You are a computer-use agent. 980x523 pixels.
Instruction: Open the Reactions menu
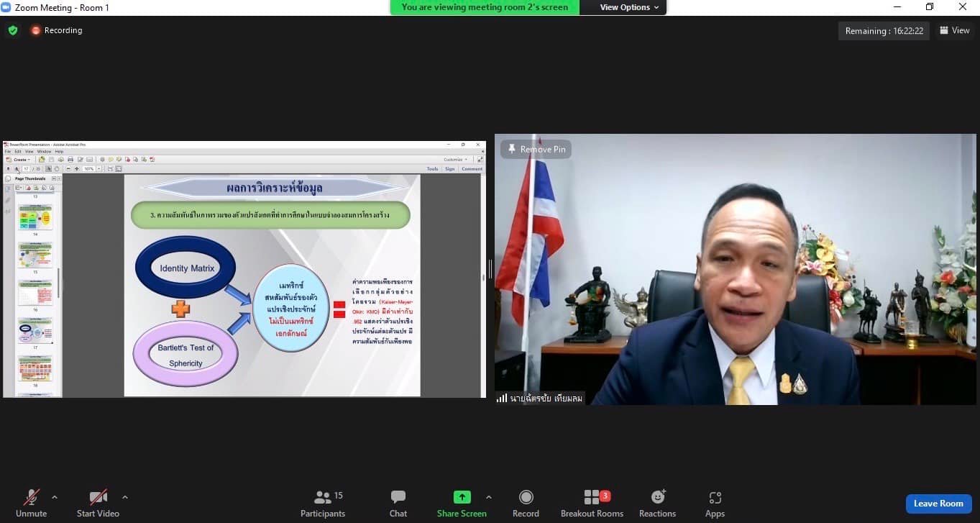[657, 498]
